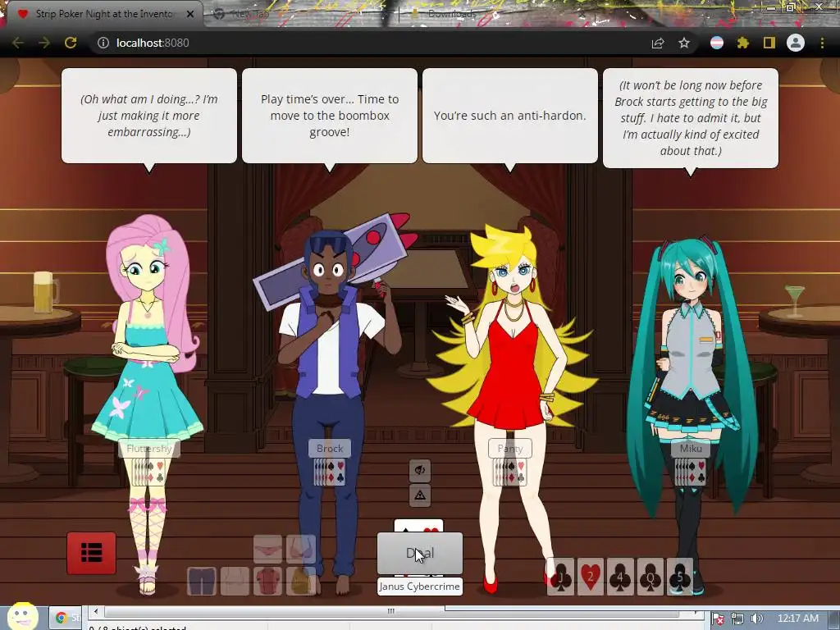Viewport: 840px width, 630px height.
Task: Open the network tray icon
Action: pos(737,619)
